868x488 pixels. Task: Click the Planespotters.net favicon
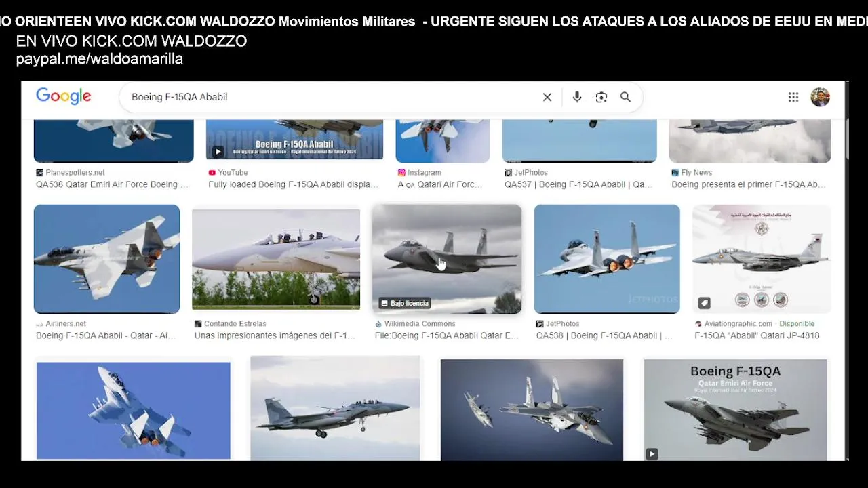pyautogui.click(x=40, y=173)
